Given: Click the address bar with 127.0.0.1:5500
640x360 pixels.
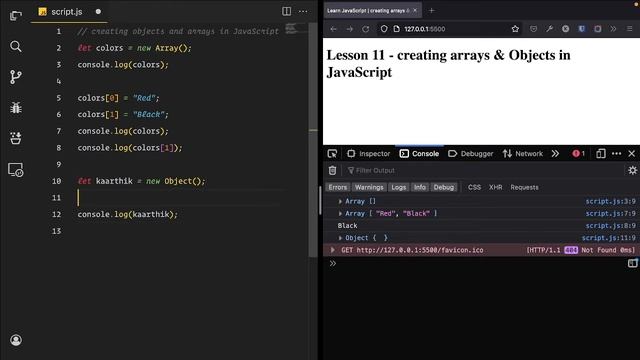Looking at the screenshot, I should tap(449, 29).
